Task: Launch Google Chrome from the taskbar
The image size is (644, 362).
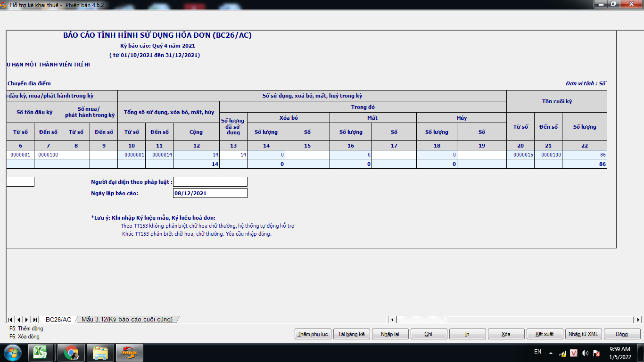Action: pyautogui.click(x=71, y=353)
